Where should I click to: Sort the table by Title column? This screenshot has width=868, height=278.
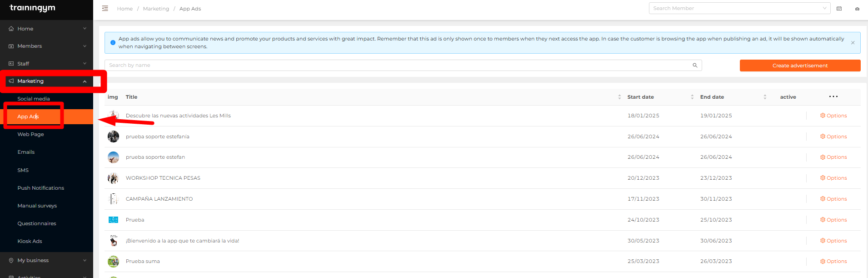[x=619, y=97]
